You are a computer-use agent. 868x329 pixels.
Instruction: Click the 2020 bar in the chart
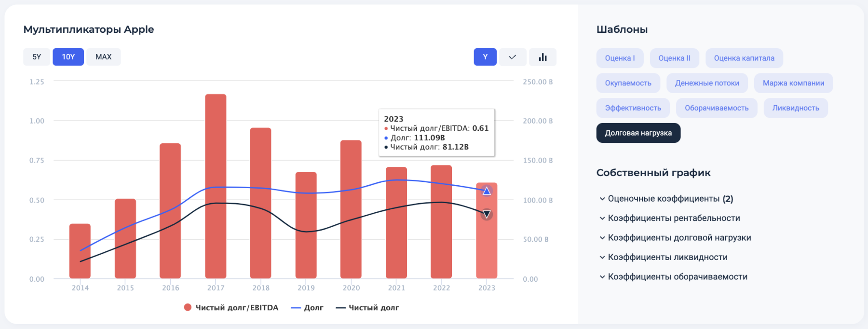(351, 209)
